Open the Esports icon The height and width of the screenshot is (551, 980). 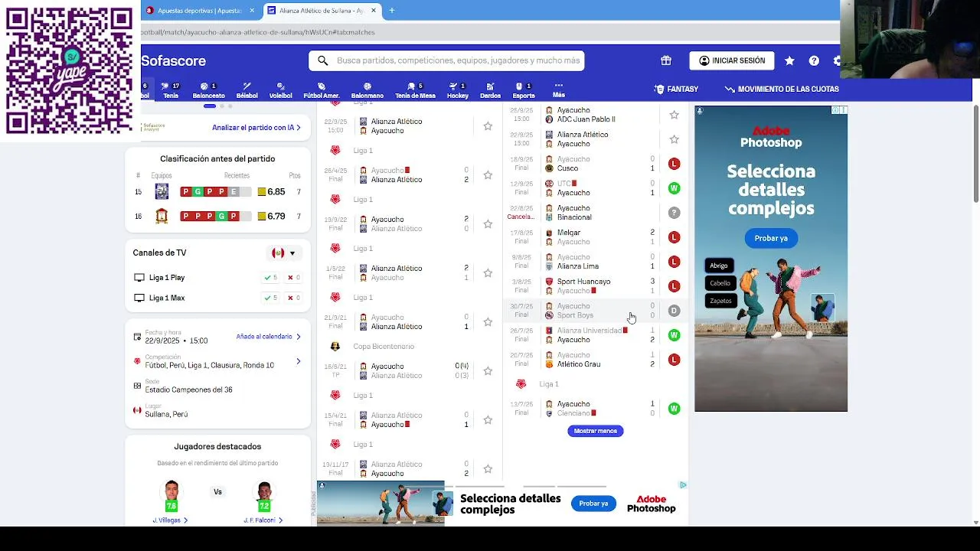524,90
